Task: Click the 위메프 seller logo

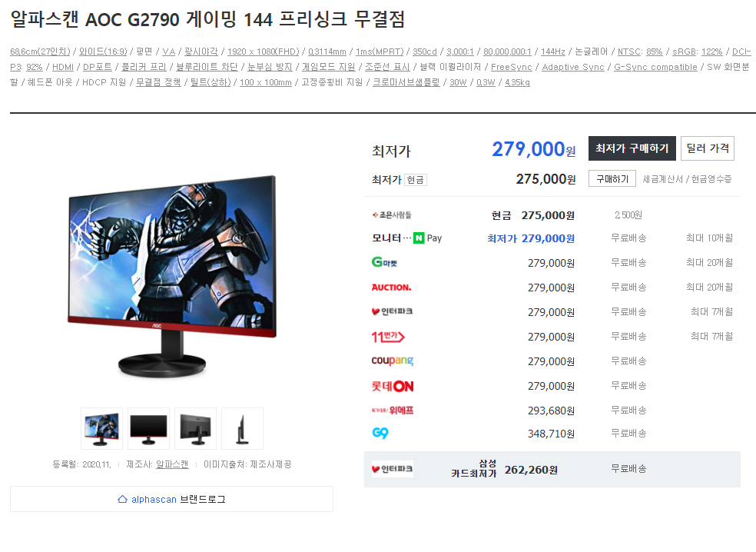Action: [x=393, y=410]
